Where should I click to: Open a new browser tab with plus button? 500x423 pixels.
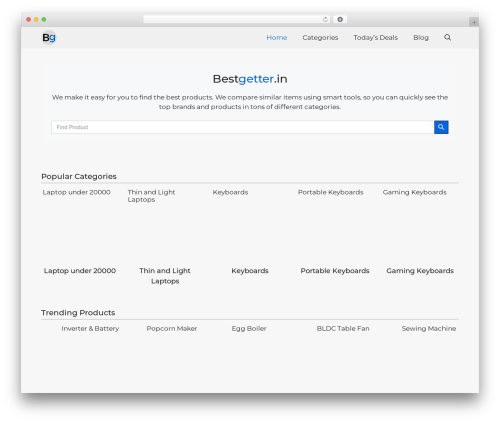[x=474, y=22]
